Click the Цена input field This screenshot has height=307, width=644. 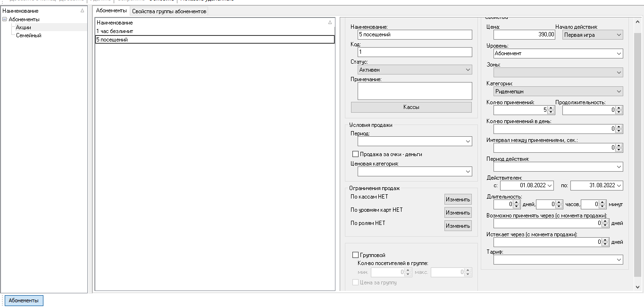[524, 34]
